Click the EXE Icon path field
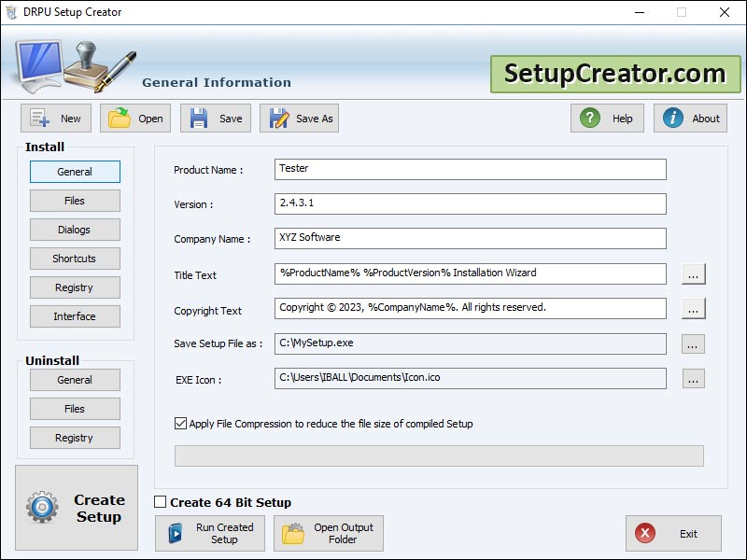Viewport: 747px width, 560px height. point(471,378)
